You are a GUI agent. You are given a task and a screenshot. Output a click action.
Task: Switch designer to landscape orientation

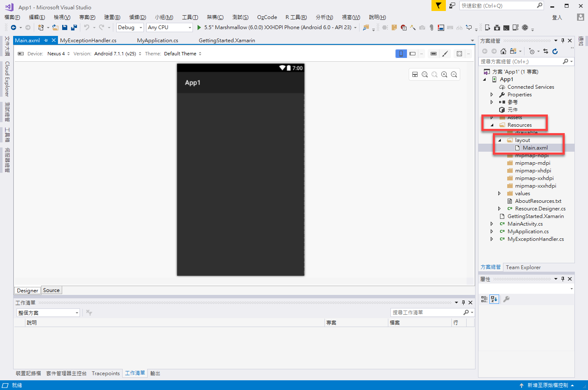412,54
